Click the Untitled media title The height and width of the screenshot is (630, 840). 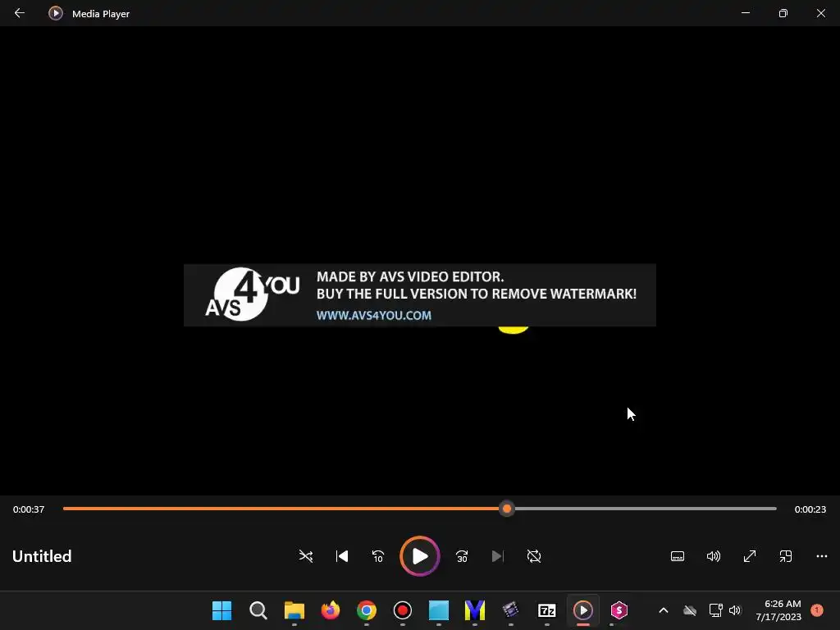[42, 556]
